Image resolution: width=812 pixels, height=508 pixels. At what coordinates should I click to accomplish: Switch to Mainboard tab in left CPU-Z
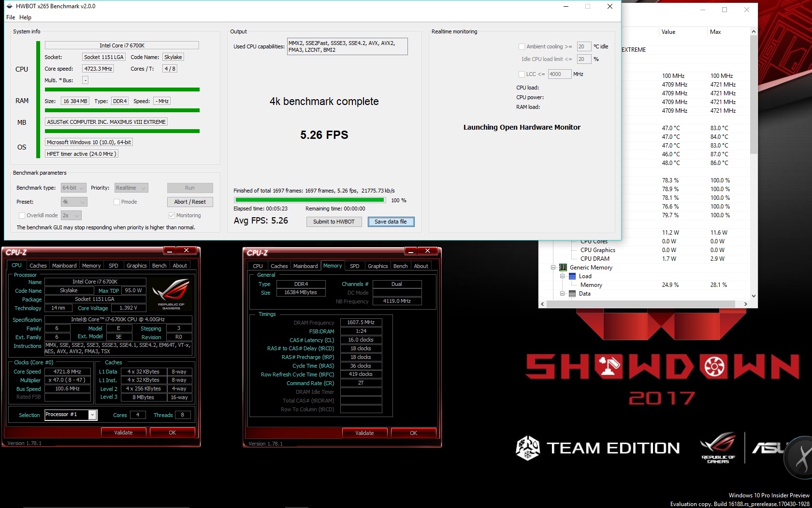64,266
